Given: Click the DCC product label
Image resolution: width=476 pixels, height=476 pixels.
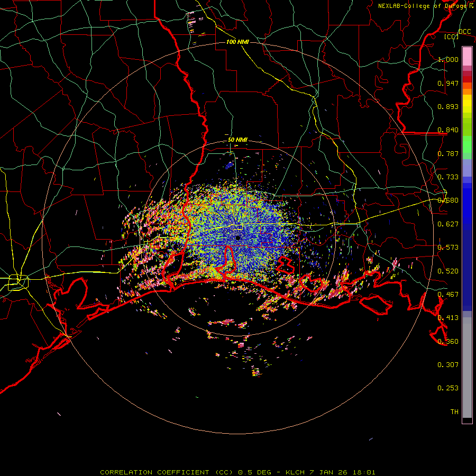Looking at the screenshot, I should pos(464,32).
